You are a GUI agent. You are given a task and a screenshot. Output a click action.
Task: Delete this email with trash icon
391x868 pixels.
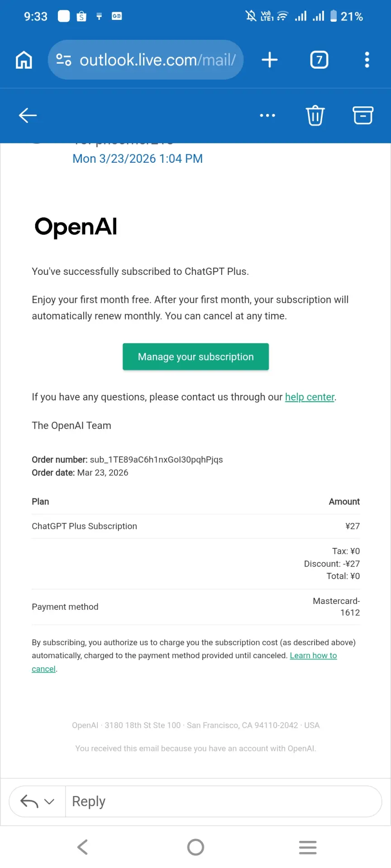315,115
